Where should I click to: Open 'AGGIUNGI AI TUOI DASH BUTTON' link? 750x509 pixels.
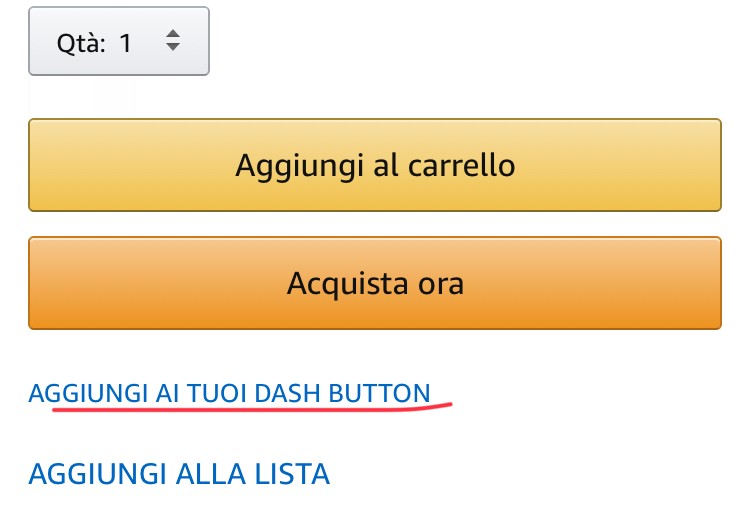point(230,393)
